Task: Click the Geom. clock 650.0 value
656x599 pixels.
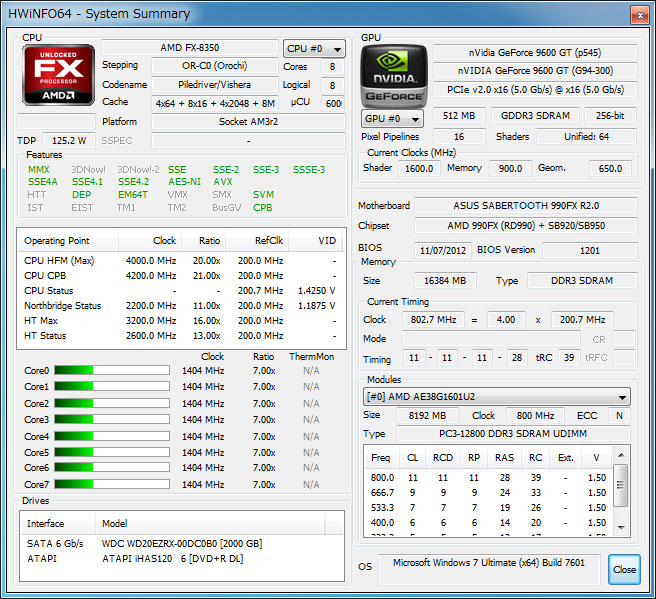Action: point(610,169)
